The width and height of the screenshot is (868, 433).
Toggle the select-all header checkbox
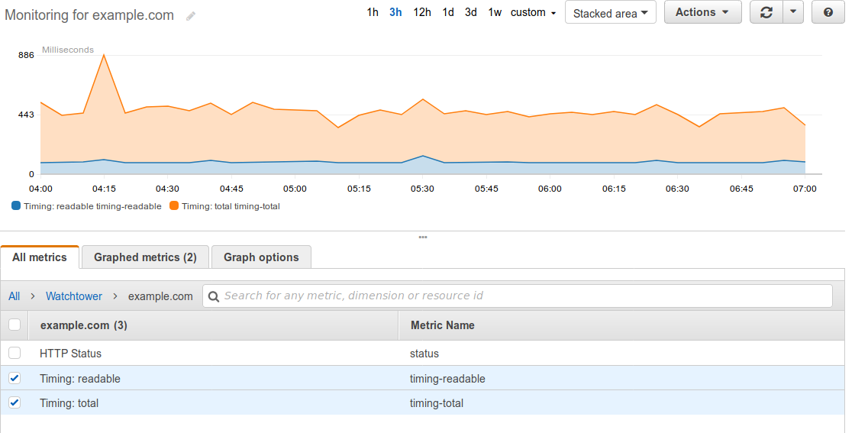(15, 325)
